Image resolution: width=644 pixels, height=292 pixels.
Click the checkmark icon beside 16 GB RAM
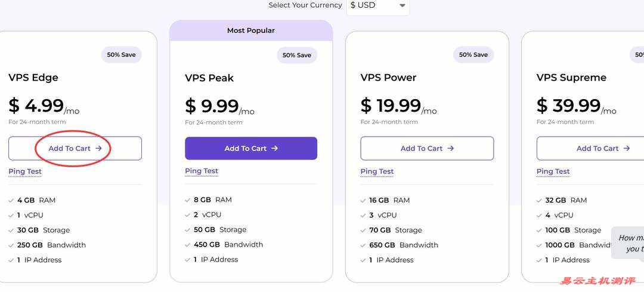tap(363, 201)
